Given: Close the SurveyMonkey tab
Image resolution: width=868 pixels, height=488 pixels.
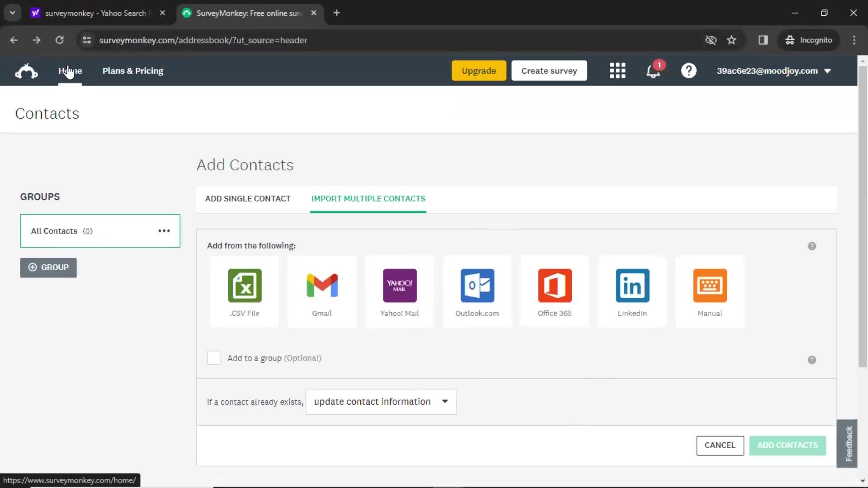Looking at the screenshot, I should [314, 13].
